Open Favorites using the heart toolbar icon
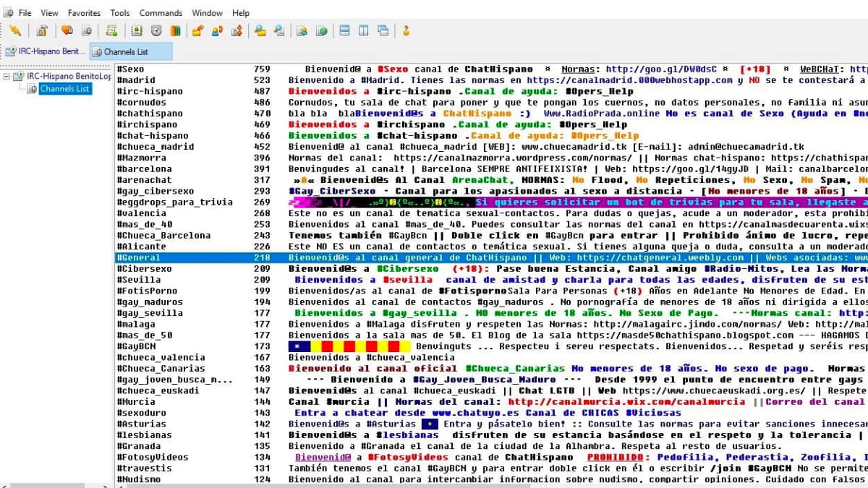This screenshot has width=868, height=488. pyautogui.click(x=67, y=31)
